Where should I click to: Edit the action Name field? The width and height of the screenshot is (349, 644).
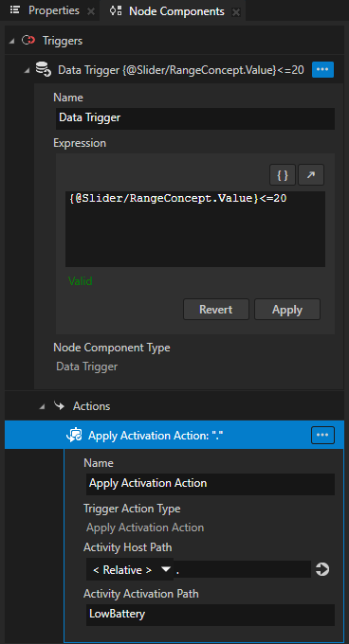(210, 484)
